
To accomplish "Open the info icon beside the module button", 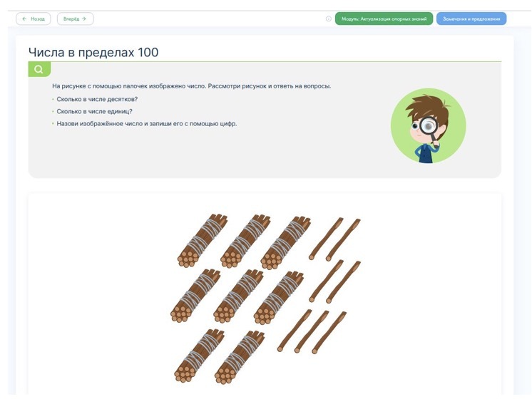I will [x=329, y=19].
